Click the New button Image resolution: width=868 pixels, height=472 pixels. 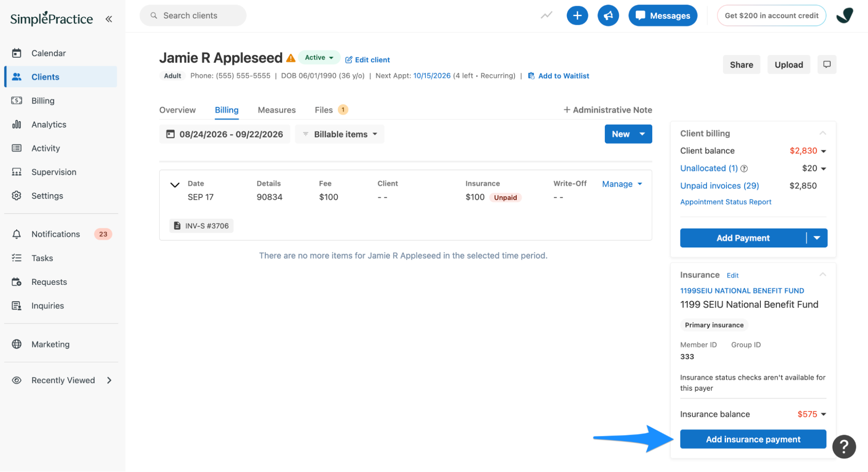(x=620, y=134)
